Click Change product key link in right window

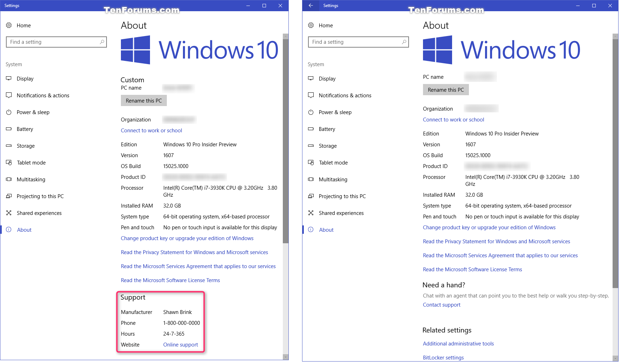[489, 227]
